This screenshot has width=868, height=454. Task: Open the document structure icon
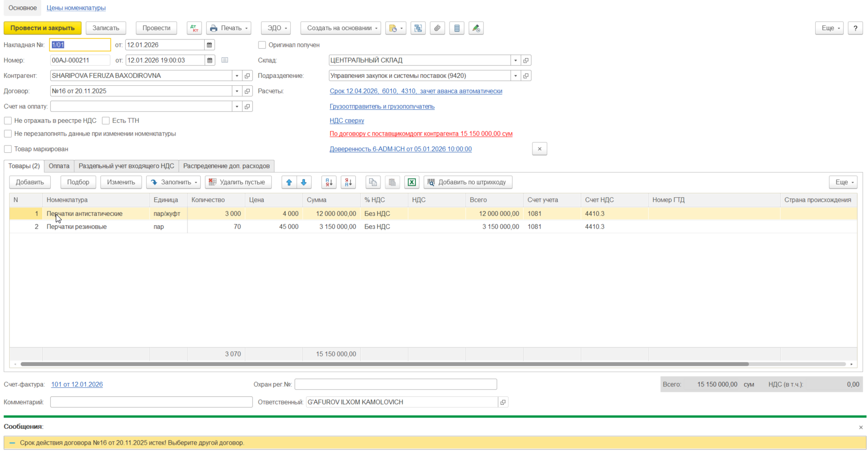click(x=418, y=28)
